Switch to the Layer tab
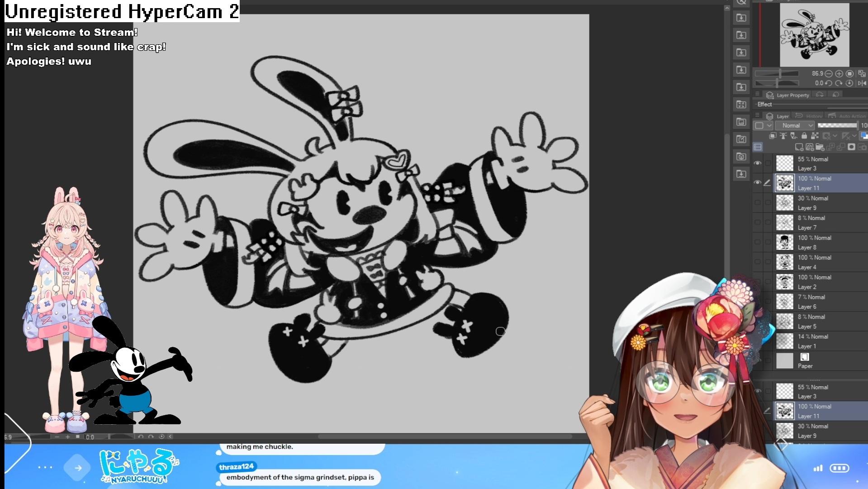The height and width of the screenshot is (489, 868). [777, 116]
